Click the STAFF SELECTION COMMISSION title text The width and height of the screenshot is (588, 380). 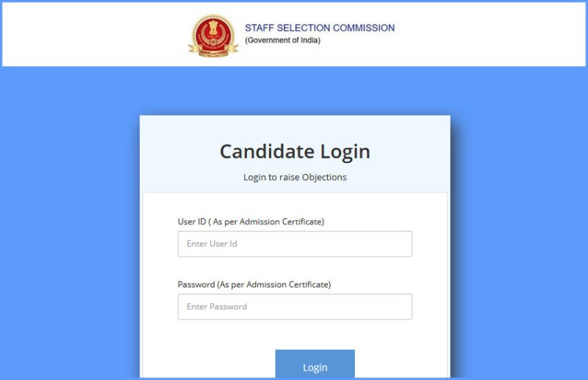320,28
